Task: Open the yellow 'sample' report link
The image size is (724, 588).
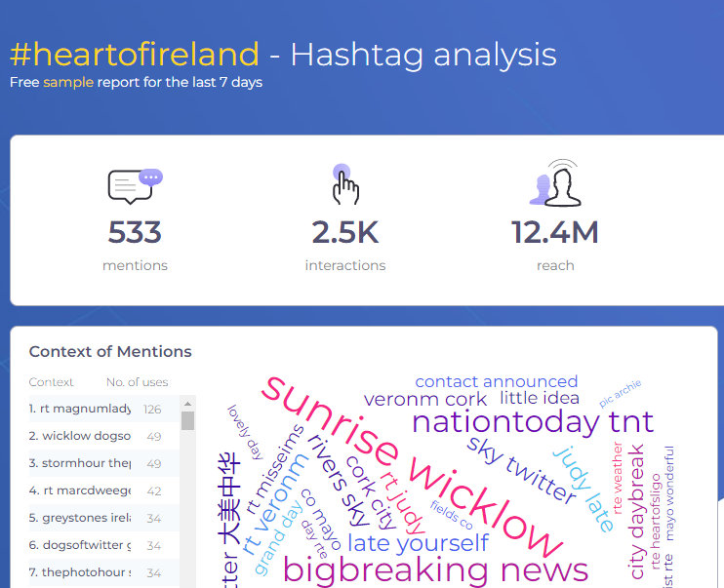Action: point(68,83)
